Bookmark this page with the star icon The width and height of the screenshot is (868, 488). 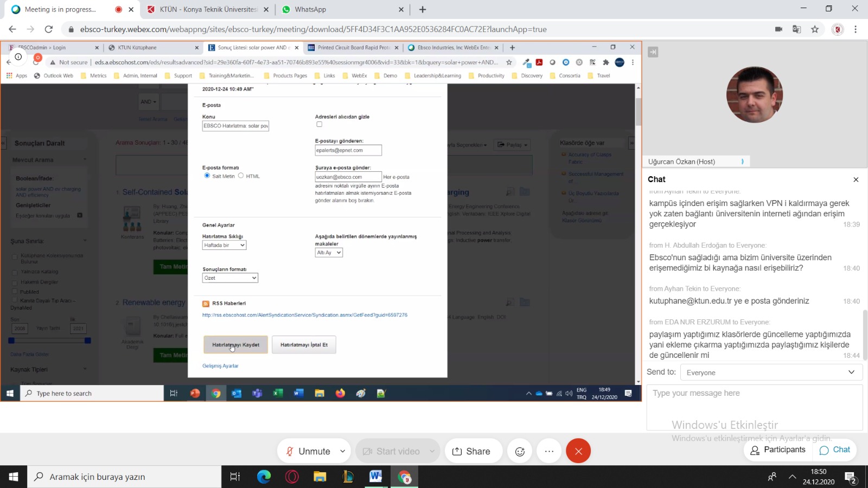[815, 29]
